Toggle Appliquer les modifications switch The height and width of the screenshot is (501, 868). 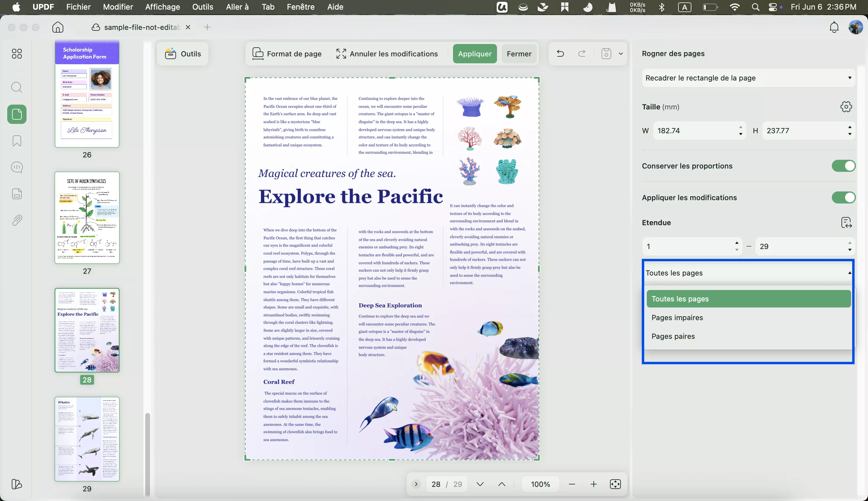click(843, 197)
